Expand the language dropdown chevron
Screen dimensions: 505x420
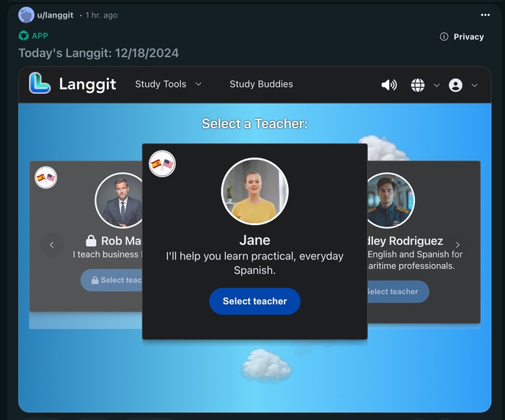[436, 85]
